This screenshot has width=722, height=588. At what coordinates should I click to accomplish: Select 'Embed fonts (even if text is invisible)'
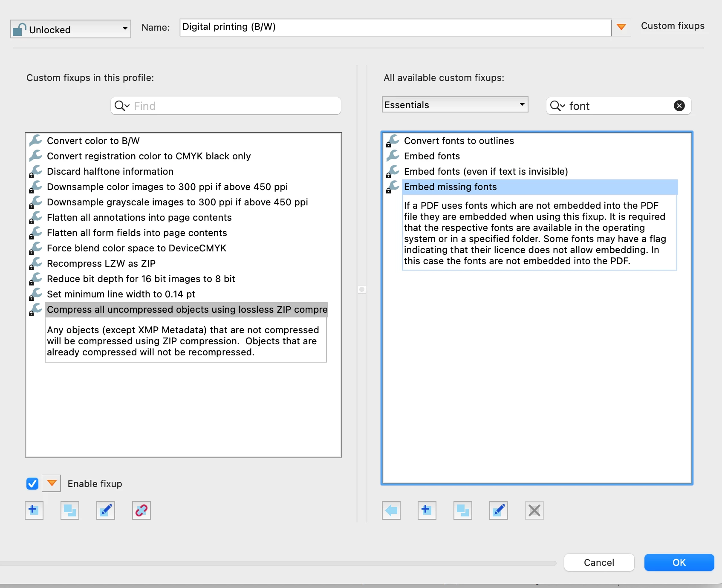coord(486,171)
